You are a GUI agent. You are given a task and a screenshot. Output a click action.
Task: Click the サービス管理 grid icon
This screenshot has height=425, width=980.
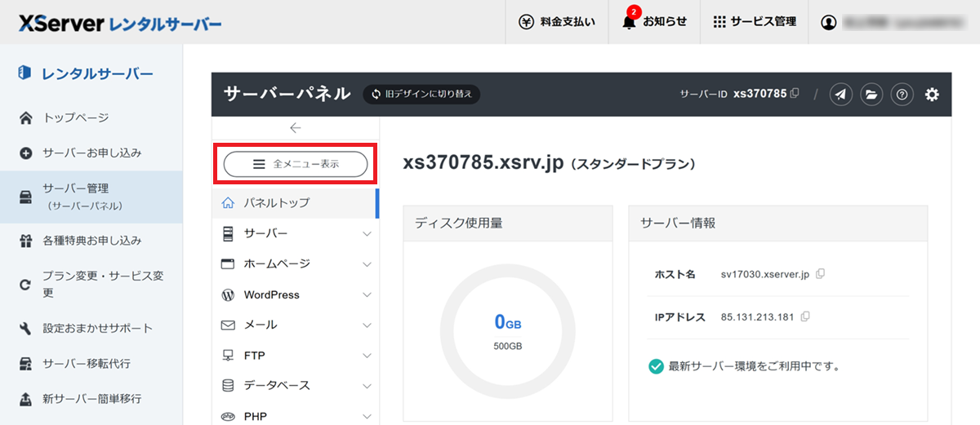(x=719, y=22)
